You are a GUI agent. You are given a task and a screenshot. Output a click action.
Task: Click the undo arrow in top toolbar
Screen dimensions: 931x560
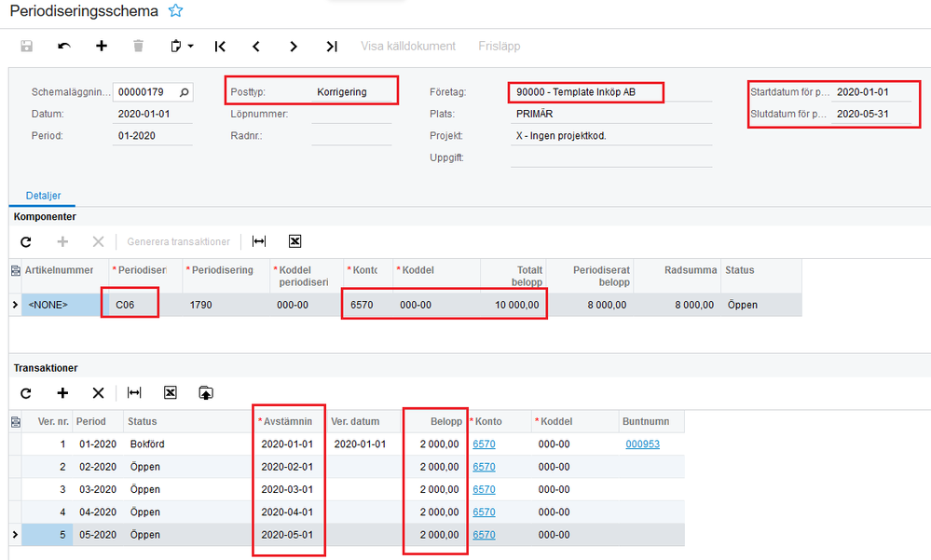(x=64, y=46)
